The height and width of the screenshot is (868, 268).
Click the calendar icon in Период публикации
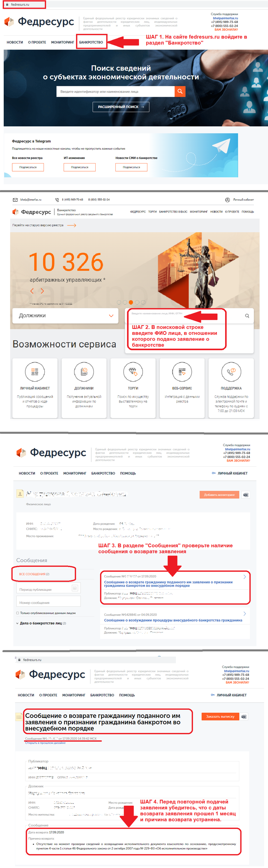(x=75, y=588)
